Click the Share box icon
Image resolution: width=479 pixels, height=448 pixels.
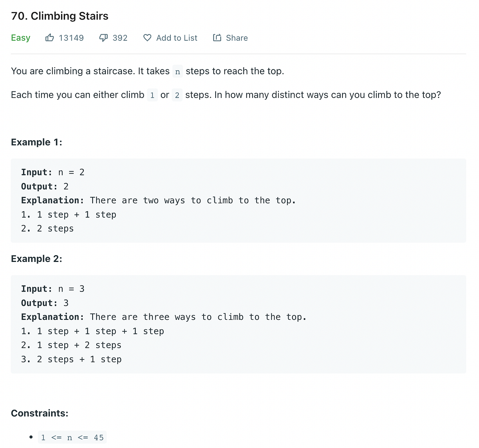pyautogui.click(x=217, y=38)
